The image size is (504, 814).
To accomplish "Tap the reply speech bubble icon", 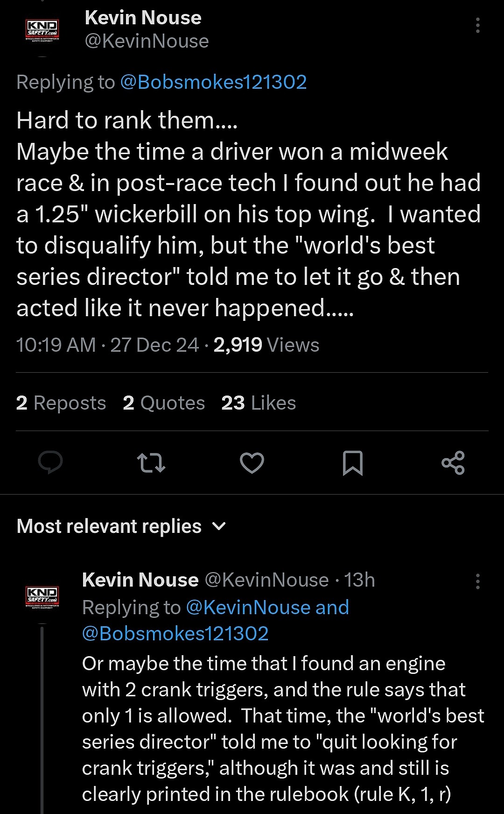I will 50,463.
